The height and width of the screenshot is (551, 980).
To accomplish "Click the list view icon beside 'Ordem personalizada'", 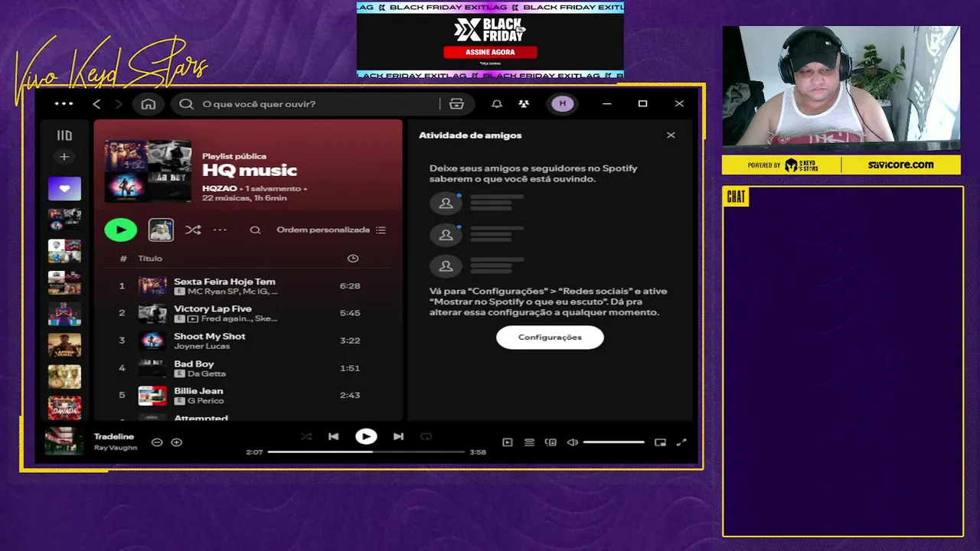I will point(381,230).
